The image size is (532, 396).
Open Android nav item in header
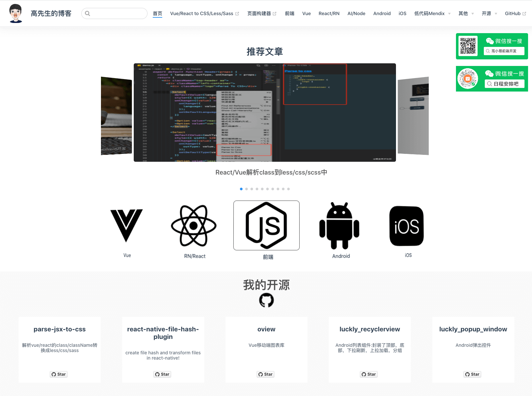382,13
